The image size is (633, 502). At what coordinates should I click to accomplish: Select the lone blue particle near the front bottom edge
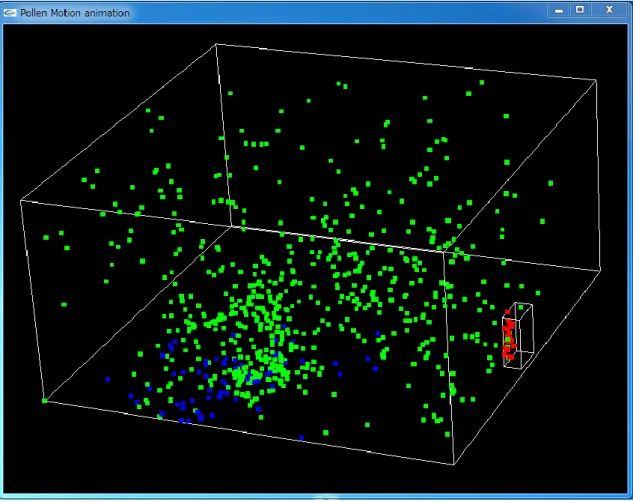[302, 437]
